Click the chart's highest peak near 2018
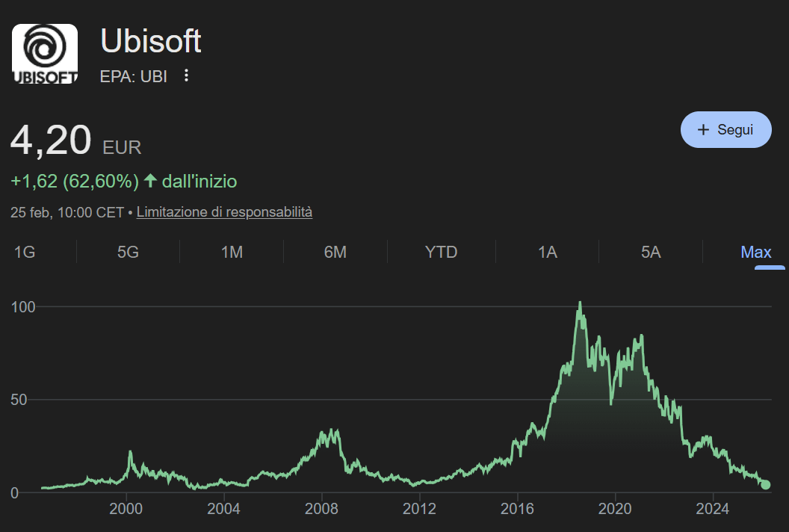Viewport: 789px width, 532px height. coord(580,303)
